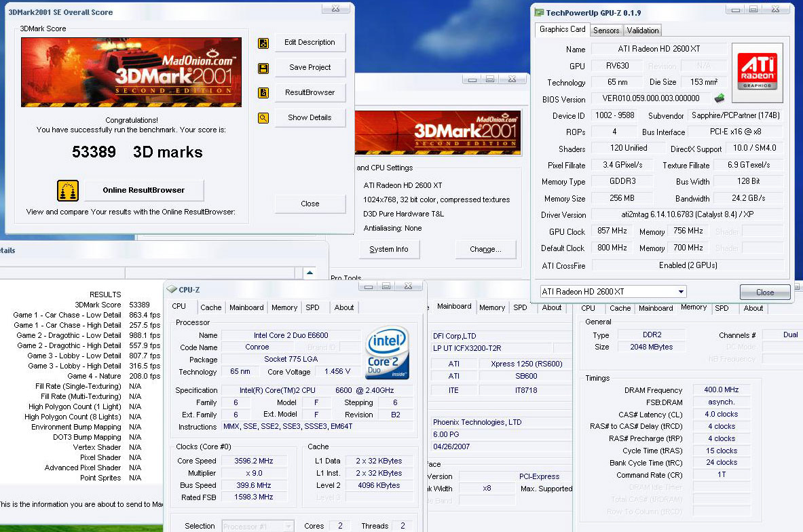Click the ResultBrowser icon

(x=263, y=93)
